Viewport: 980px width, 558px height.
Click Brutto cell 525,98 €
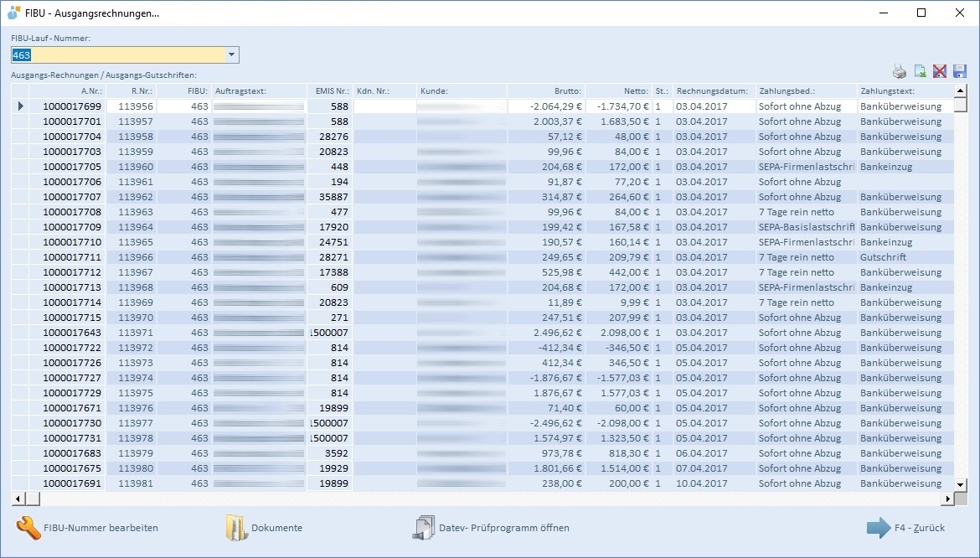point(546,272)
